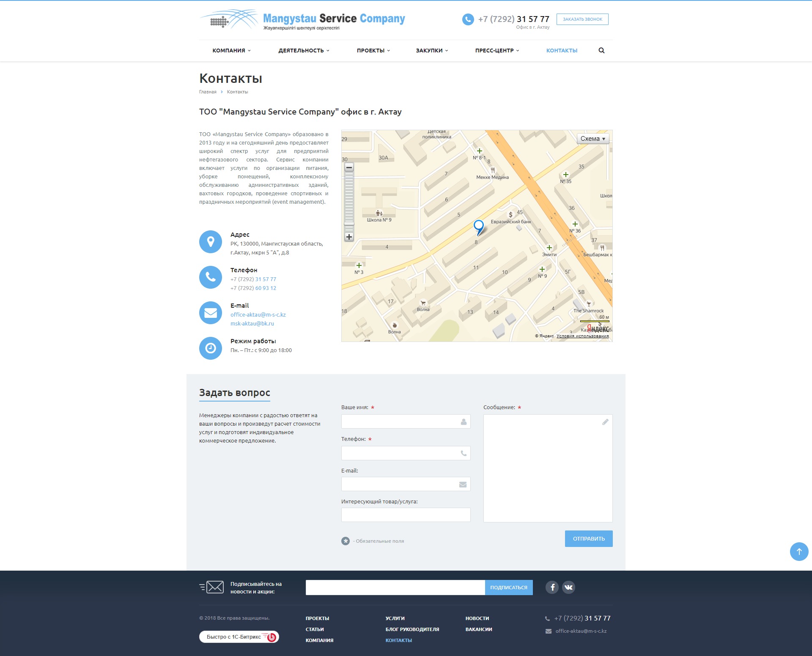Open the Facebook page icon
812x656 pixels.
coord(552,587)
